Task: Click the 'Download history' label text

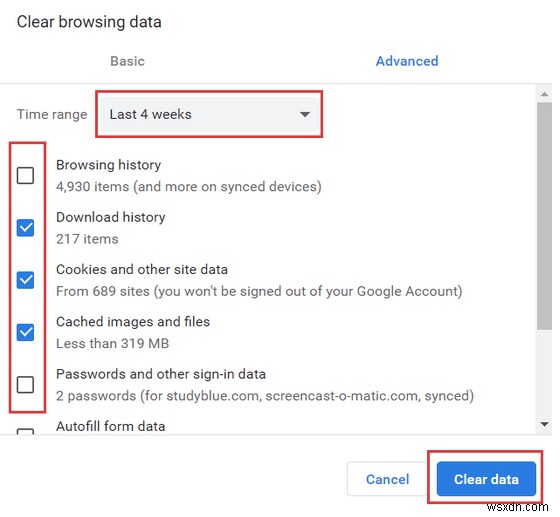Action: 111,217
